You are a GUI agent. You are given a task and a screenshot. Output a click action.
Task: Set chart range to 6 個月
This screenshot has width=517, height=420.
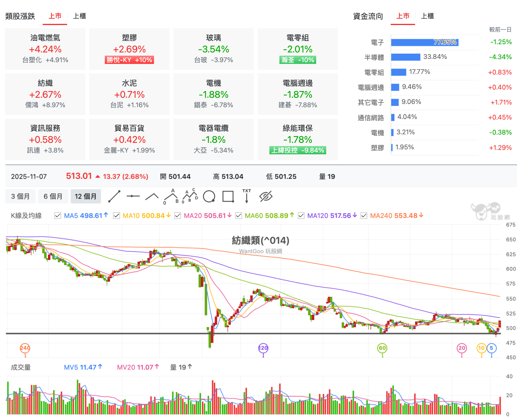53,196
